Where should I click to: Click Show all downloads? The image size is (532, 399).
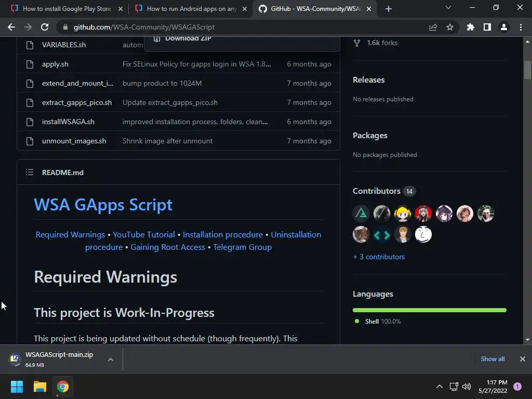(x=493, y=359)
